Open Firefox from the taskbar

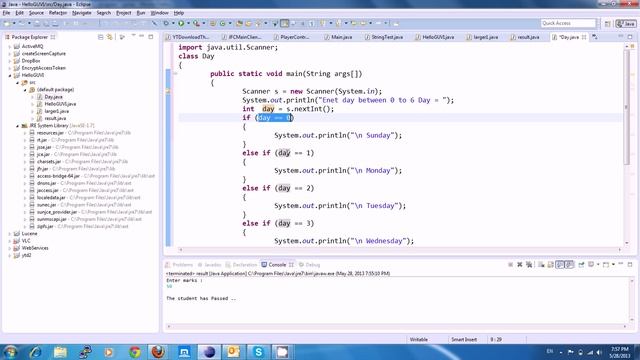click(158, 351)
